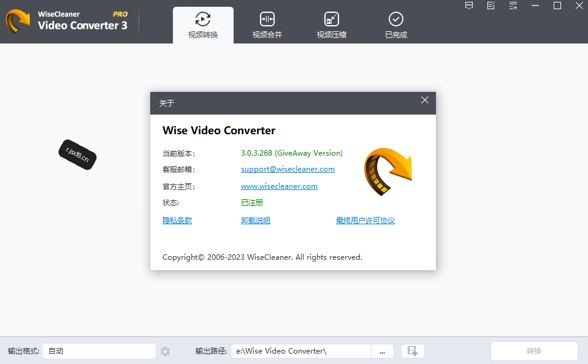The image size is (588, 364).
Task: Click the 转换 convert button
Action: pos(534,351)
